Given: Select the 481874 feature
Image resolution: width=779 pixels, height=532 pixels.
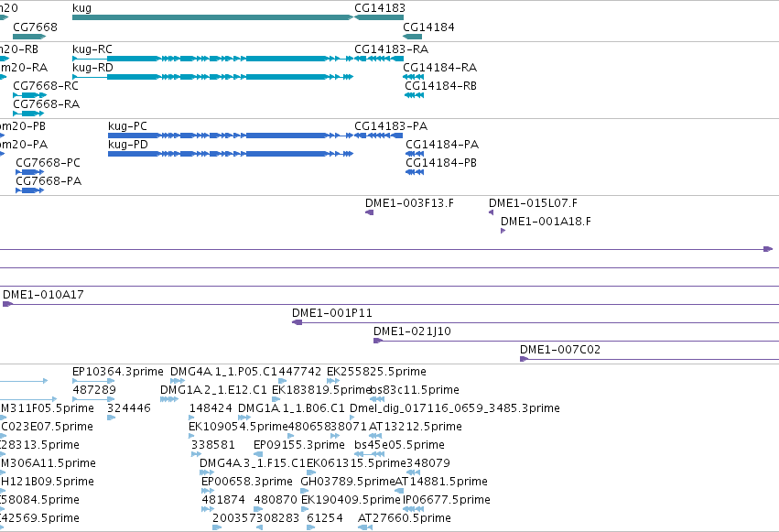Looking at the screenshot, I should [x=208, y=510].
